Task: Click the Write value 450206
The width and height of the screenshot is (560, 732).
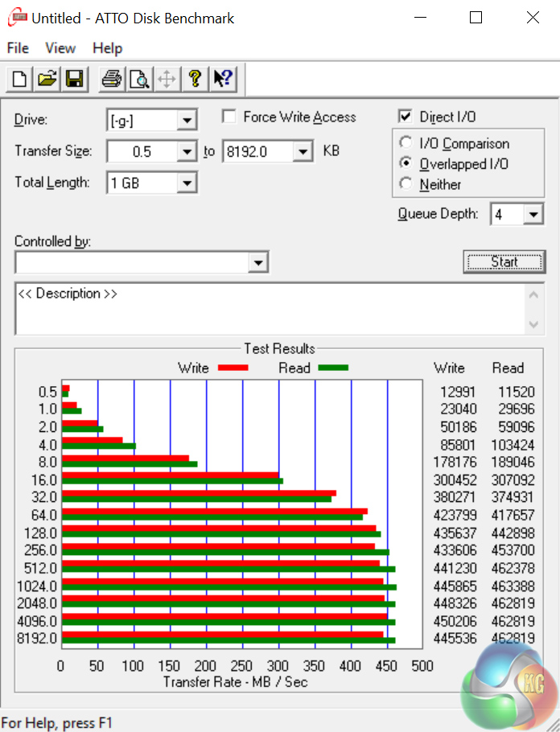Action: (x=455, y=621)
